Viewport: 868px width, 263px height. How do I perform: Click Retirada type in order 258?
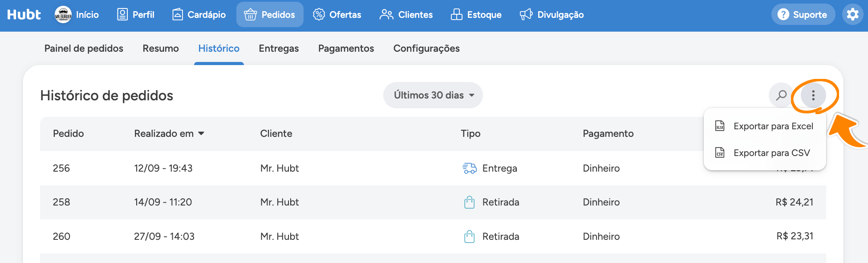coord(501,202)
